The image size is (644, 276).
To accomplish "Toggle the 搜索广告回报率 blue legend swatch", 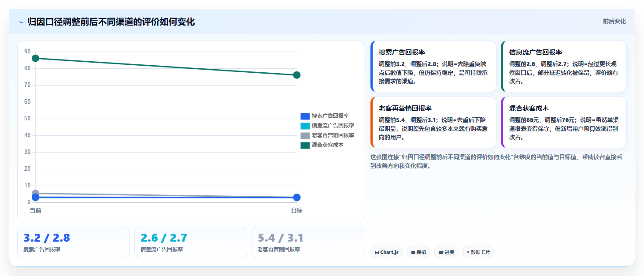I will [305, 116].
